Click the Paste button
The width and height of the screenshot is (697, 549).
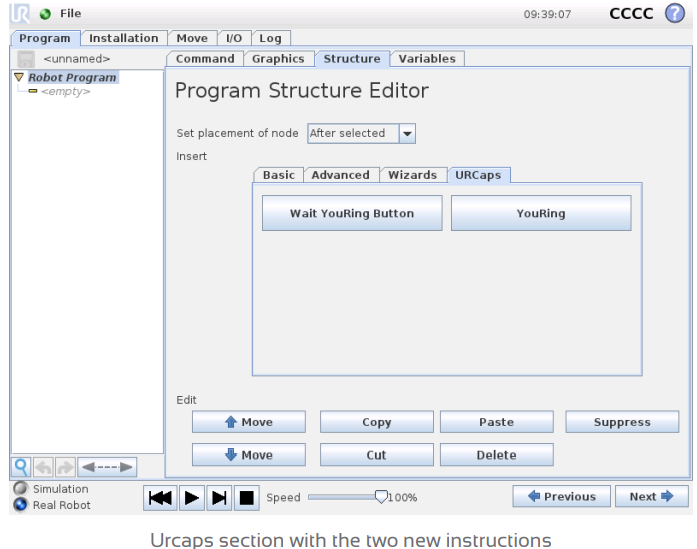(497, 422)
